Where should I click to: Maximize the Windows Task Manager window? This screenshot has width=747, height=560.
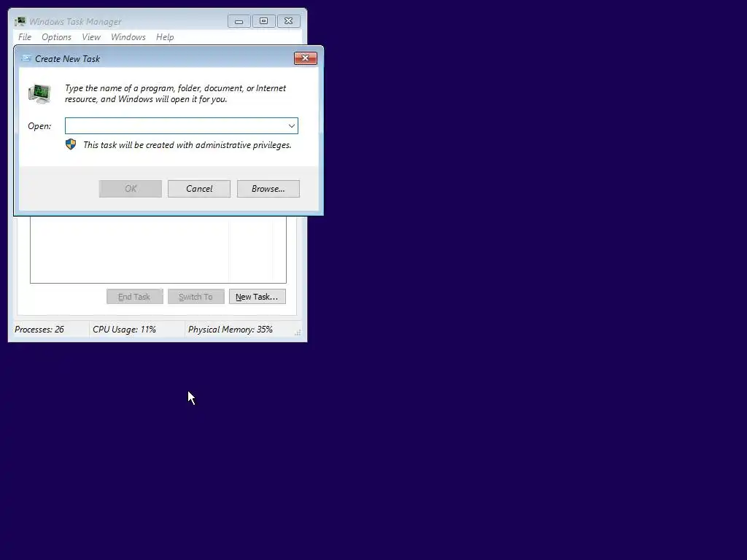(264, 21)
